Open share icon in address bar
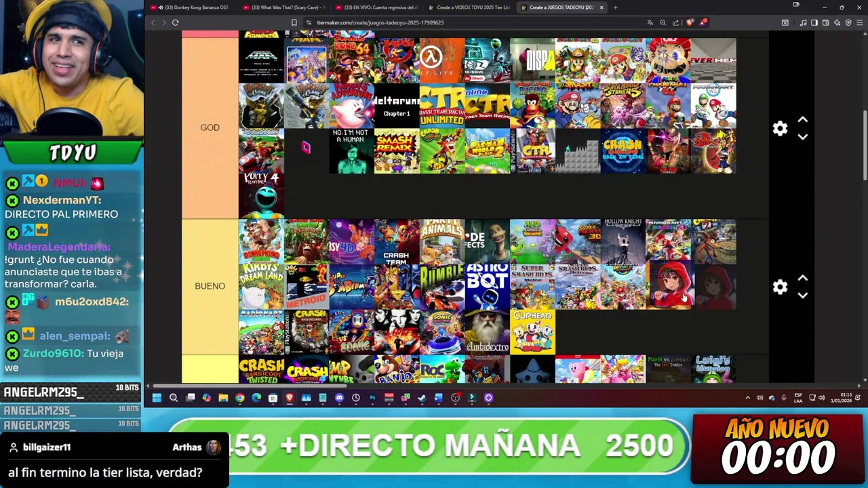This screenshot has height=488, width=868. 677,22
